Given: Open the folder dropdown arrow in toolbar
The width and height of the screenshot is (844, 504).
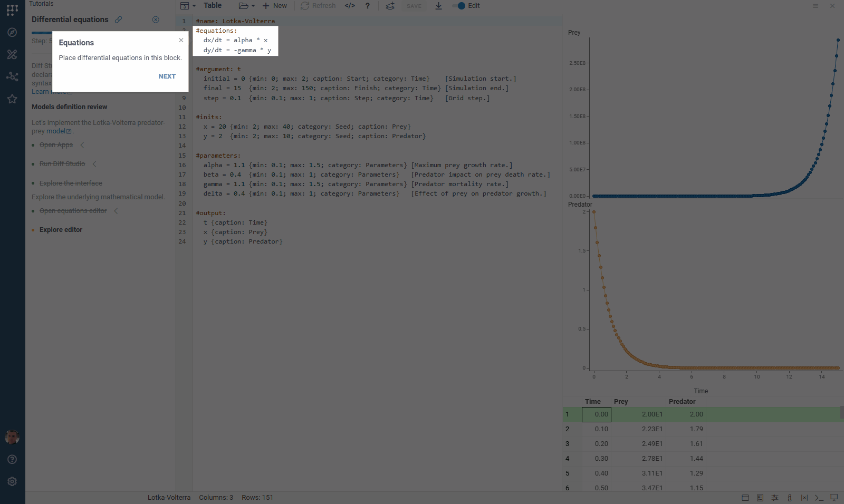Looking at the screenshot, I should 253,6.
